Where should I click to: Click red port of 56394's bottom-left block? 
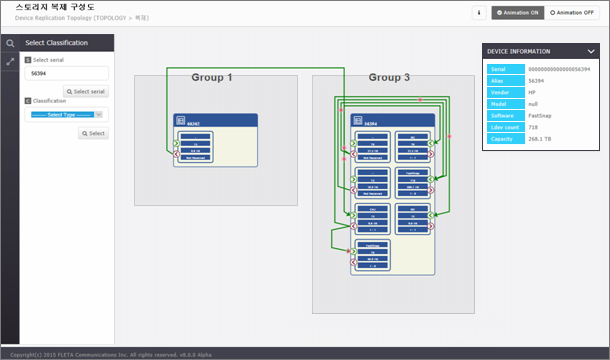[353, 262]
